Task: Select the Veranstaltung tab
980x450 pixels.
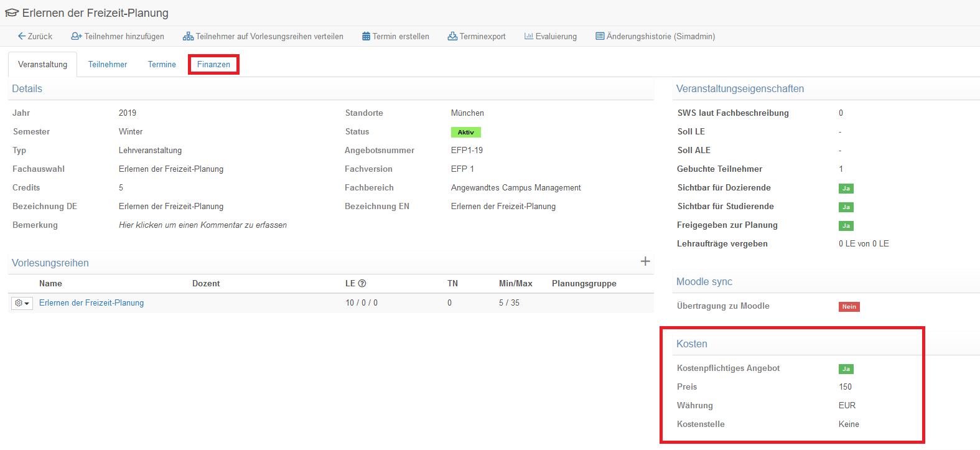Action: coord(42,64)
